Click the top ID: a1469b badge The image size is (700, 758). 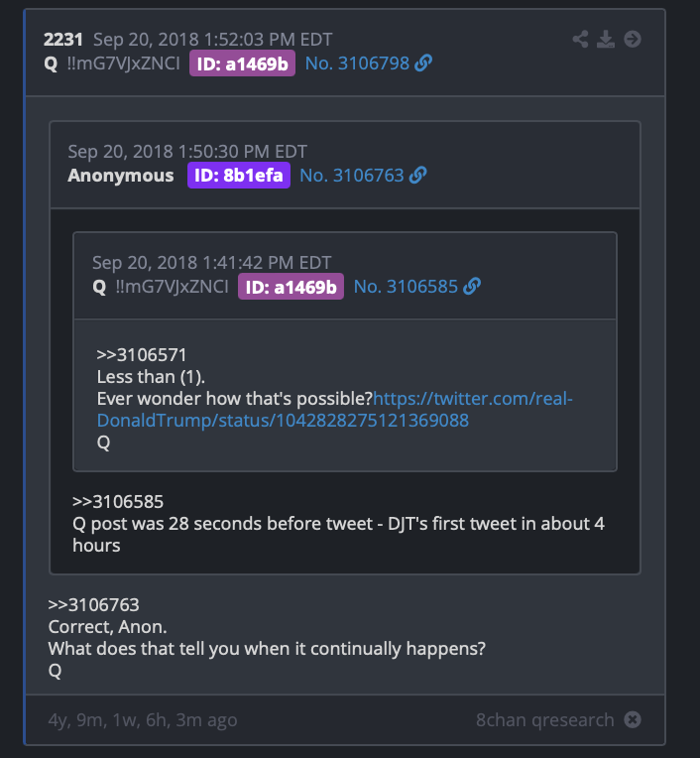coord(243,63)
